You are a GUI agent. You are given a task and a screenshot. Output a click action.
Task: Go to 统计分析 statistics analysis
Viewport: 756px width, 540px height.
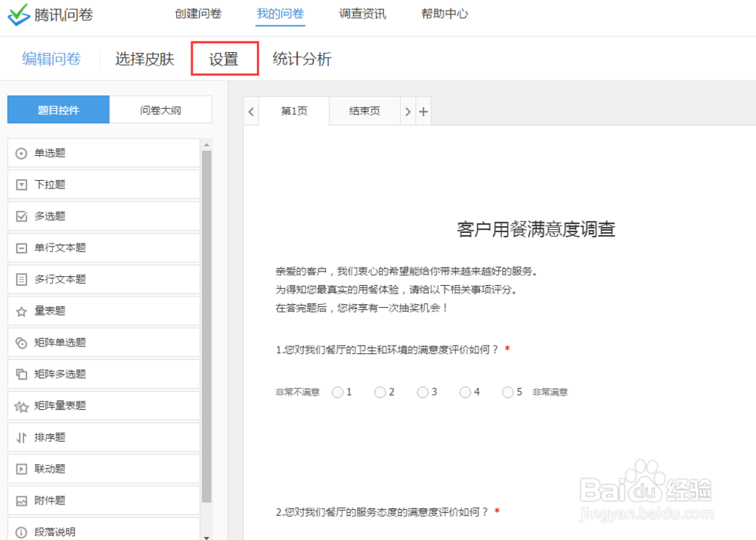pyautogui.click(x=302, y=58)
